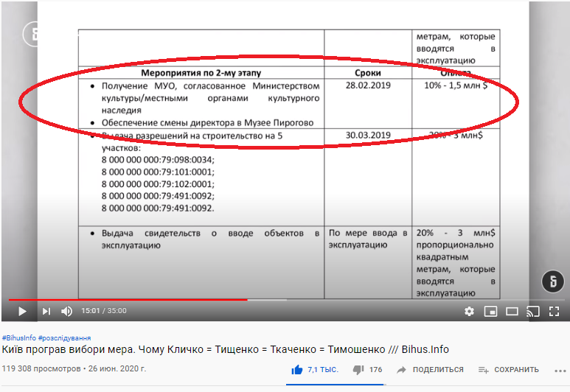Click the 26 июн. 2020 г. date
570x392 pixels.
pyautogui.click(x=117, y=368)
